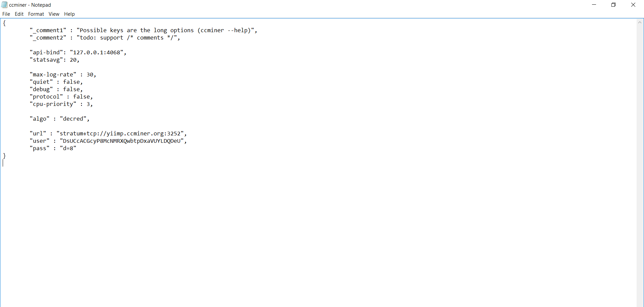Screen dimensions: 644x307
Task: Click the "debug" key text
Action: tap(41, 89)
